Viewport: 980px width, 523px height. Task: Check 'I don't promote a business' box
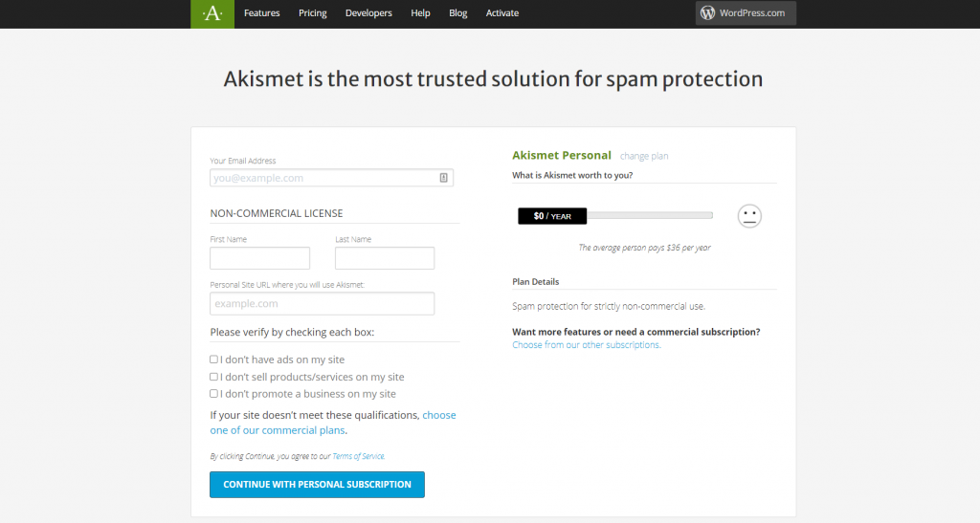point(214,394)
